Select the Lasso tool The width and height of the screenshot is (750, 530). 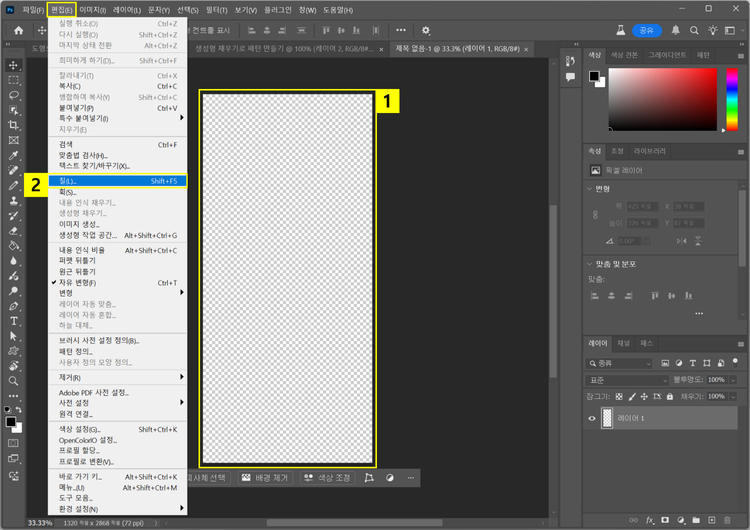click(x=14, y=95)
